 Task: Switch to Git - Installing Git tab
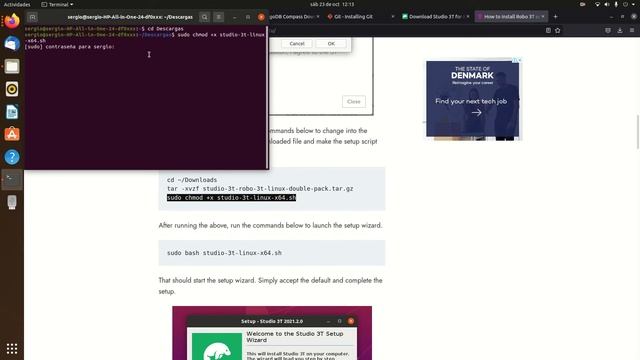pos(353,17)
